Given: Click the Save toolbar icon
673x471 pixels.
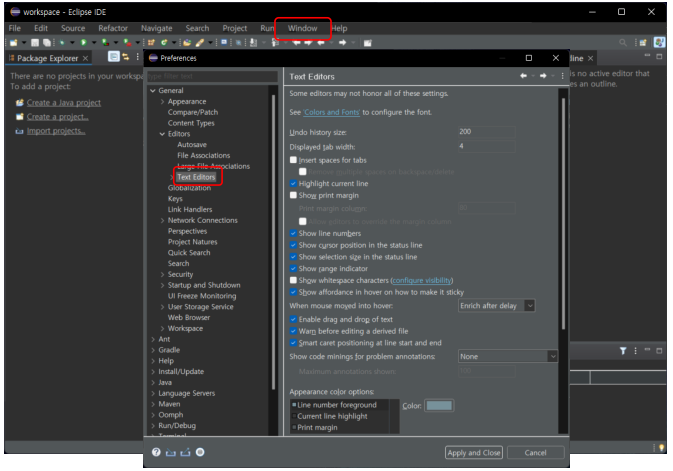Looking at the screenshot, I should point(35,43).
